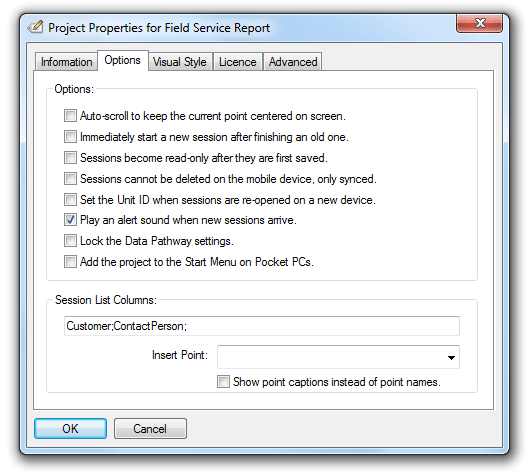Close the Project Properties dialog

point(479,23)
